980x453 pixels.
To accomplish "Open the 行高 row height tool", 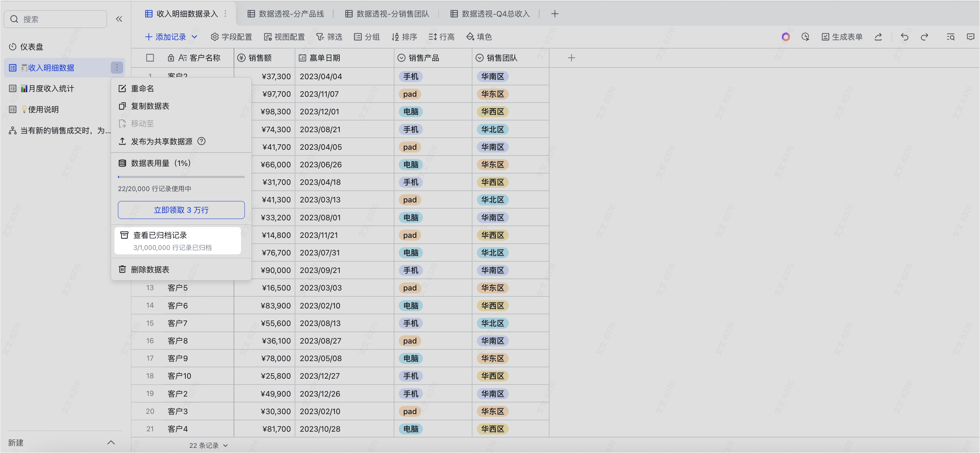I will pyautogui.click(x=441, y=37).
